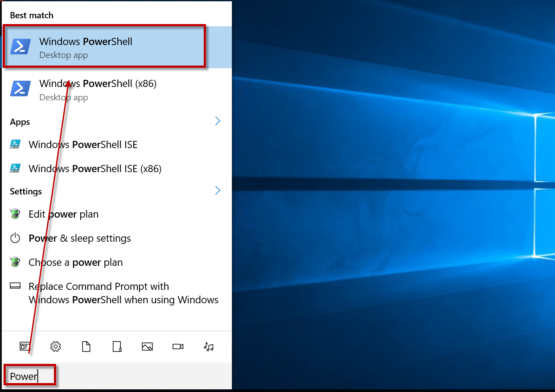Filter search by settings gear icon
The image size is (555, 392).
[55, 347]
